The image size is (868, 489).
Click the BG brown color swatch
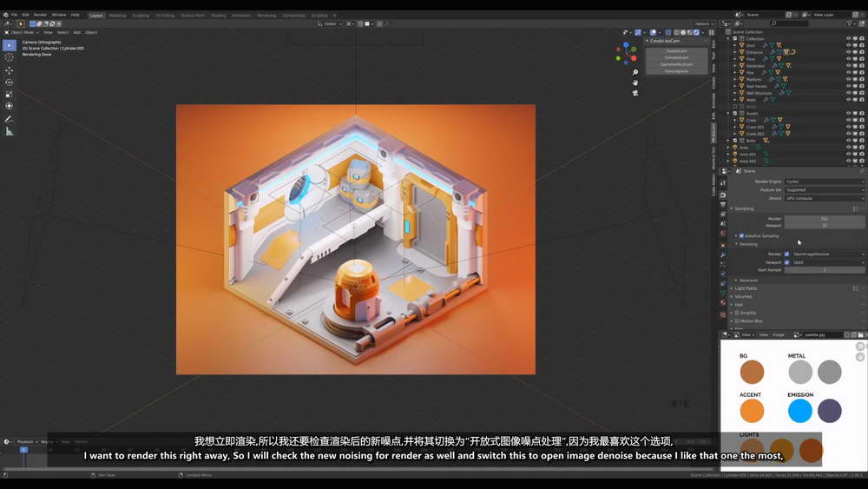[x=752, y=372]
